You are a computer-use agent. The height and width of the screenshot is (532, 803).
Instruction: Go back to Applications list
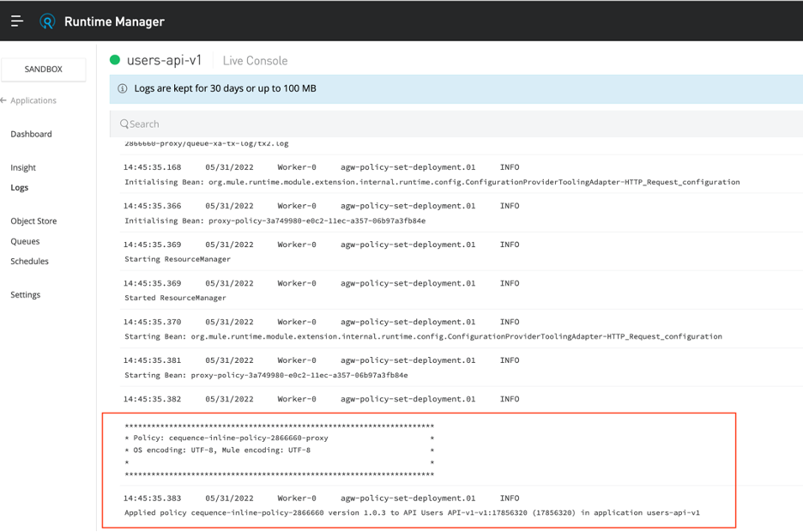tap(33, 100)
